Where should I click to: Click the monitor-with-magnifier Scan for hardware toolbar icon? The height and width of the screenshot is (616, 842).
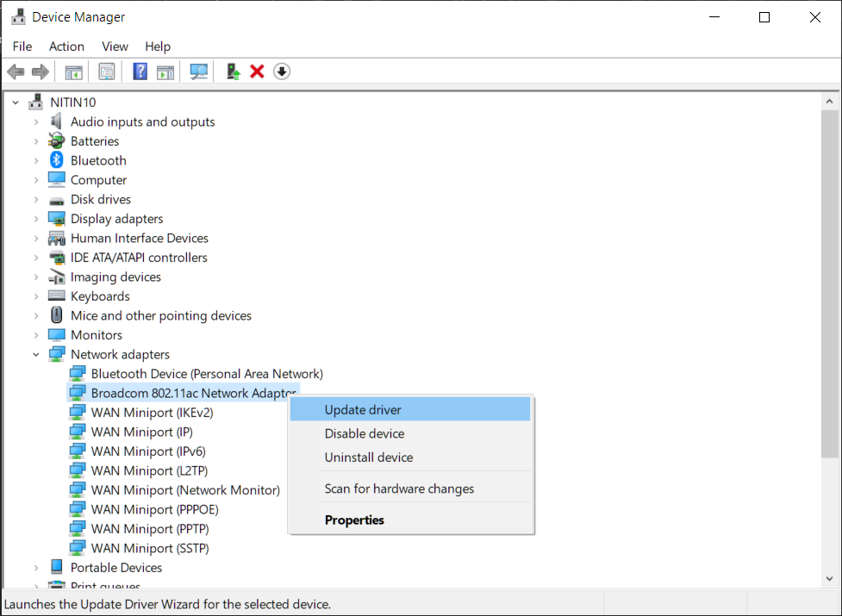click(x=199, y=72)
